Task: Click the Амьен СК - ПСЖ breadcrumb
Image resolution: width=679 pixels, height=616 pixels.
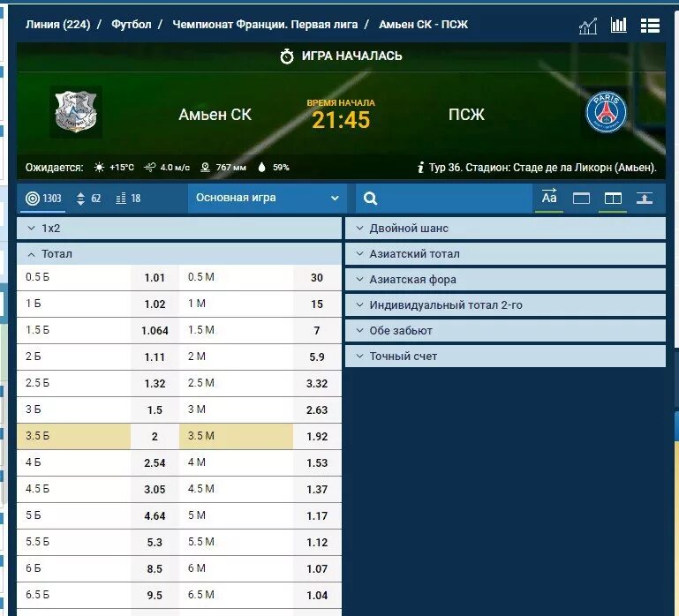Action: pos(423,24)
